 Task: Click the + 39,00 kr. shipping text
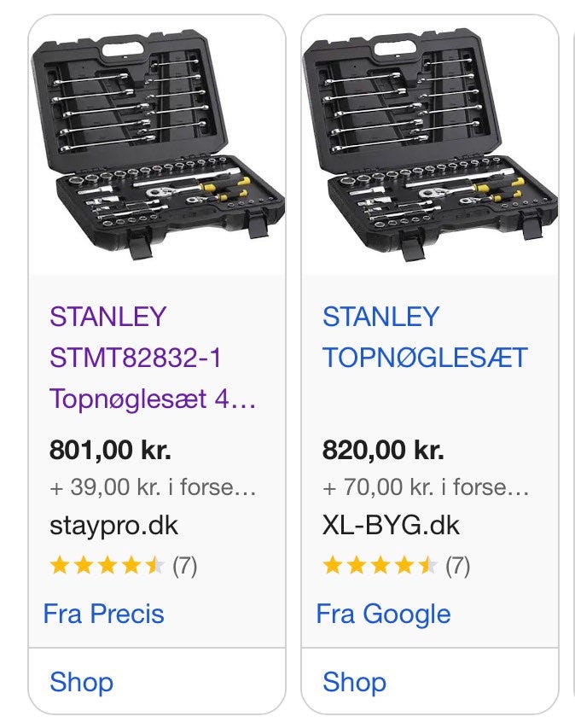(153, 487)
